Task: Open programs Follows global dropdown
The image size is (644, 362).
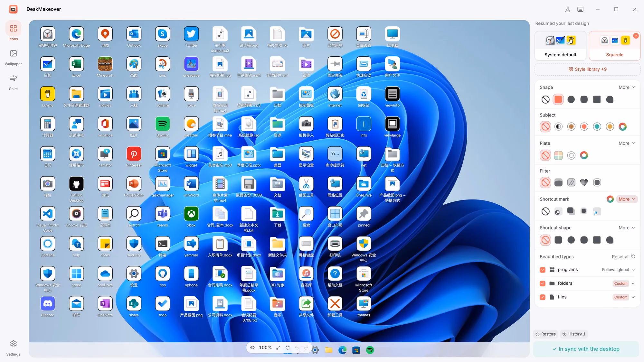Action: [618, 270]
